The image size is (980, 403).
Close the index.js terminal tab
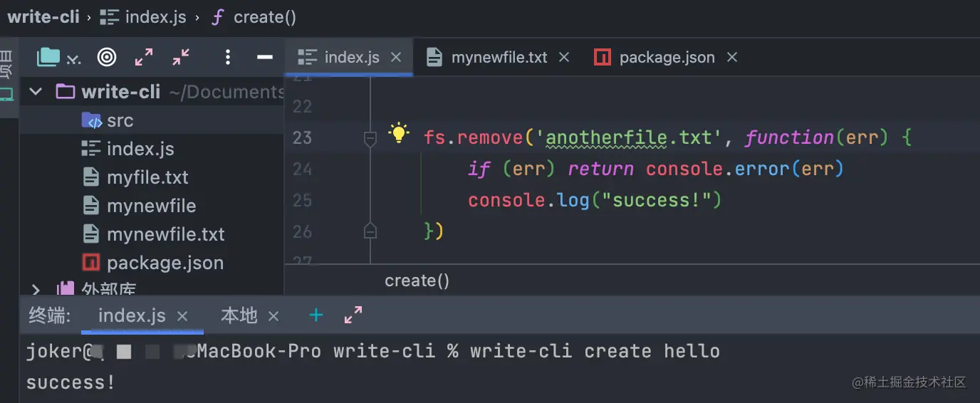click(x=182, y=316)
